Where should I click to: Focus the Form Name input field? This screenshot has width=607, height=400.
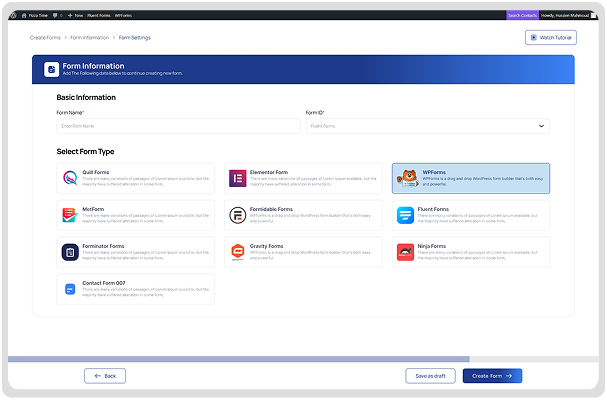pos(178,126)
